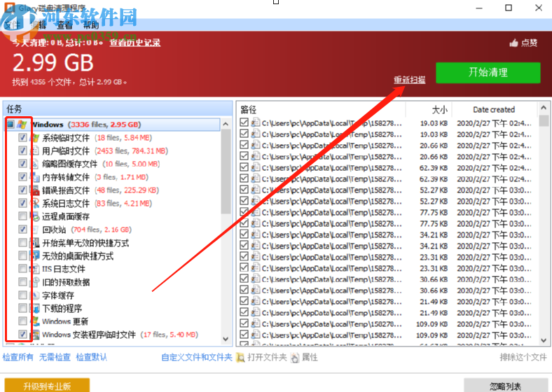Click the 排除这个文件 link
Viewport: 552px width, 392px height.
pyautogui.click(x=523, y=358)
